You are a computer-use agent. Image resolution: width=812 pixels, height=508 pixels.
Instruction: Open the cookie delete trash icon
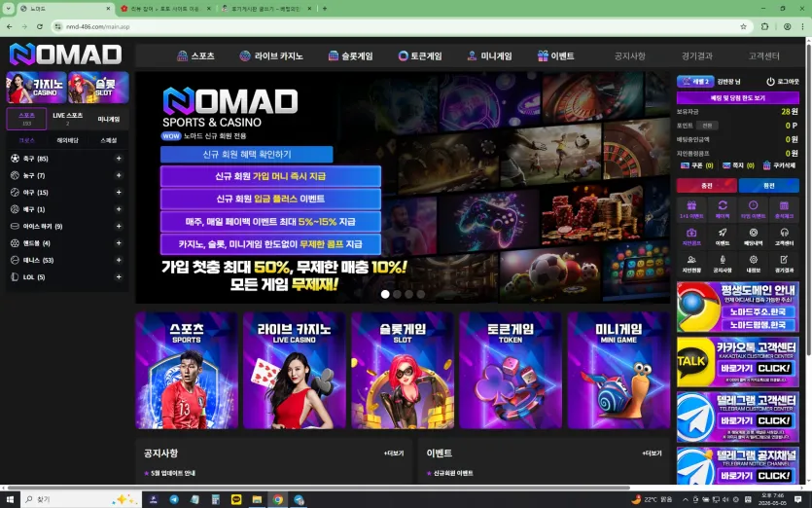[x=766, y=165]
